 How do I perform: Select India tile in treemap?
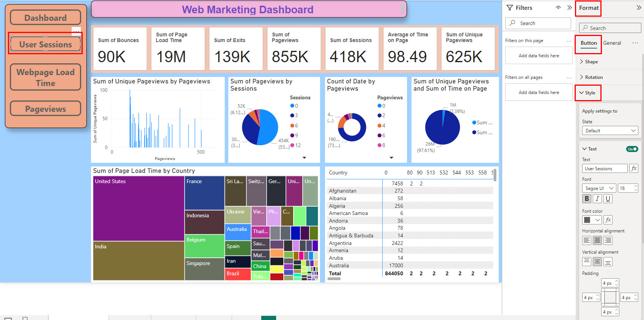point(139,261)
